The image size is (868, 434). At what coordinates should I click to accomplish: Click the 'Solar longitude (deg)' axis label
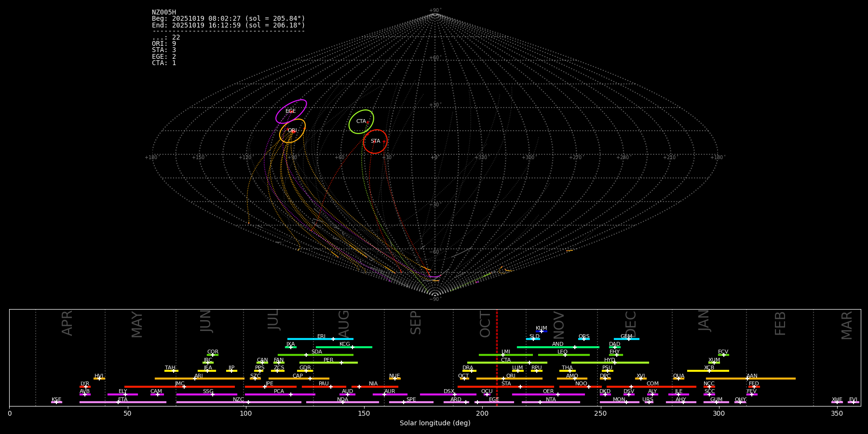coord(434,423)
